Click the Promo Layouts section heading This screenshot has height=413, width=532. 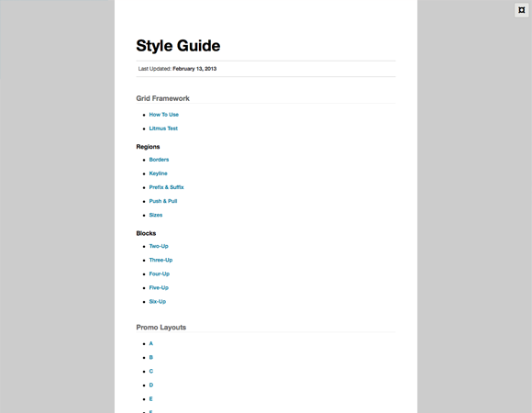(x=161, y=328)
